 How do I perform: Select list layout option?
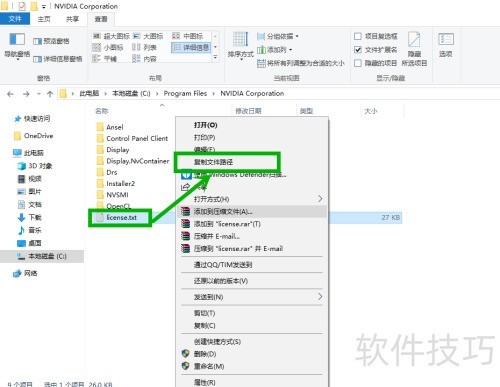click(x=144, y=47)
